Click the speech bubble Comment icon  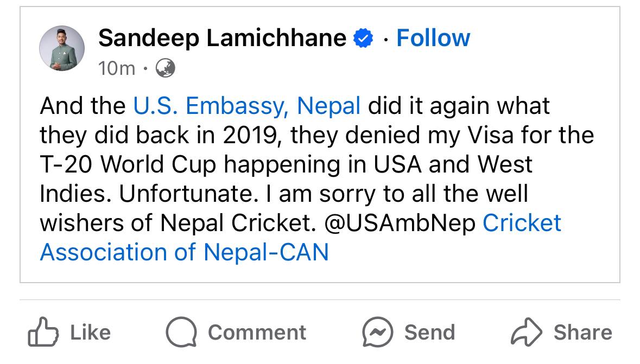(181, 332)
